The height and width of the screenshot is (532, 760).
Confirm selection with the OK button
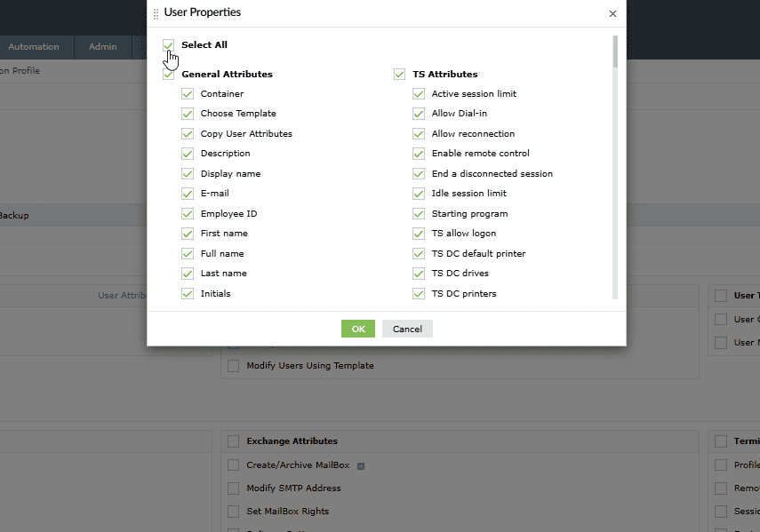[x=358, y=329]
